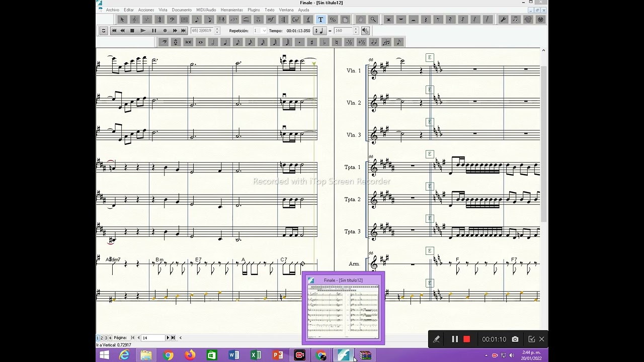This screenshot has height=362, width=644.
Task: Select the Chord tool CM7
Action: click(x=295, y=20)
